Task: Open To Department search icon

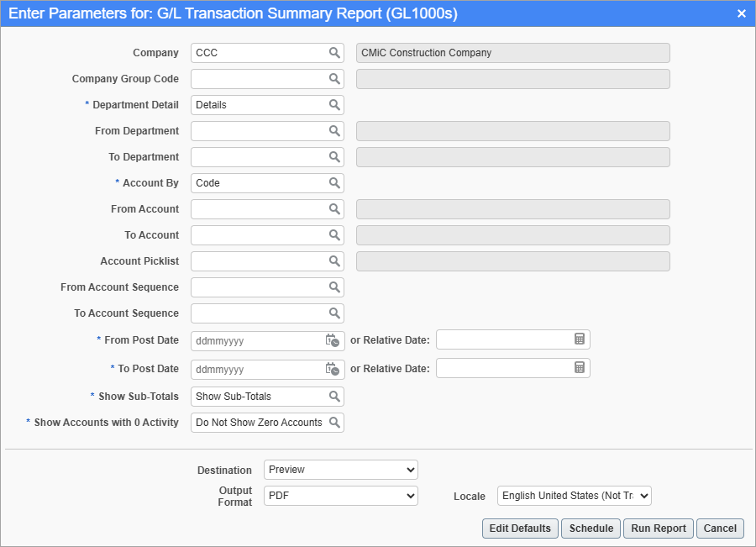Action: 334,157
